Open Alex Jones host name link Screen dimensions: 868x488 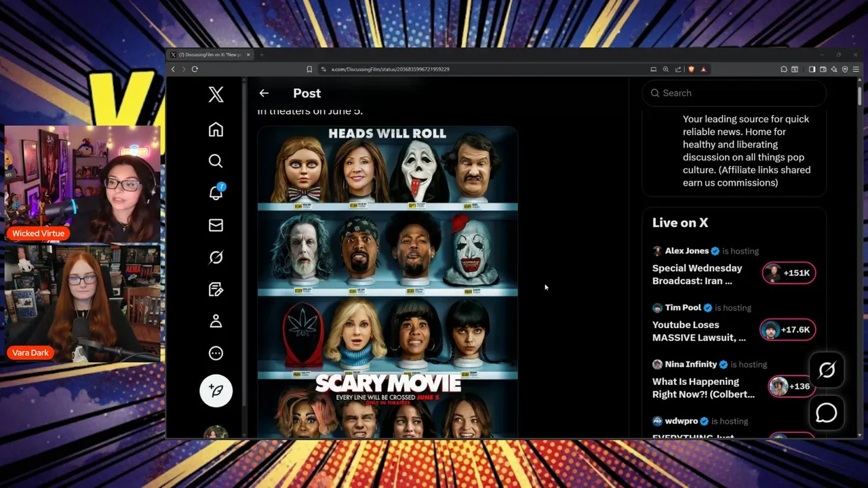686,251
